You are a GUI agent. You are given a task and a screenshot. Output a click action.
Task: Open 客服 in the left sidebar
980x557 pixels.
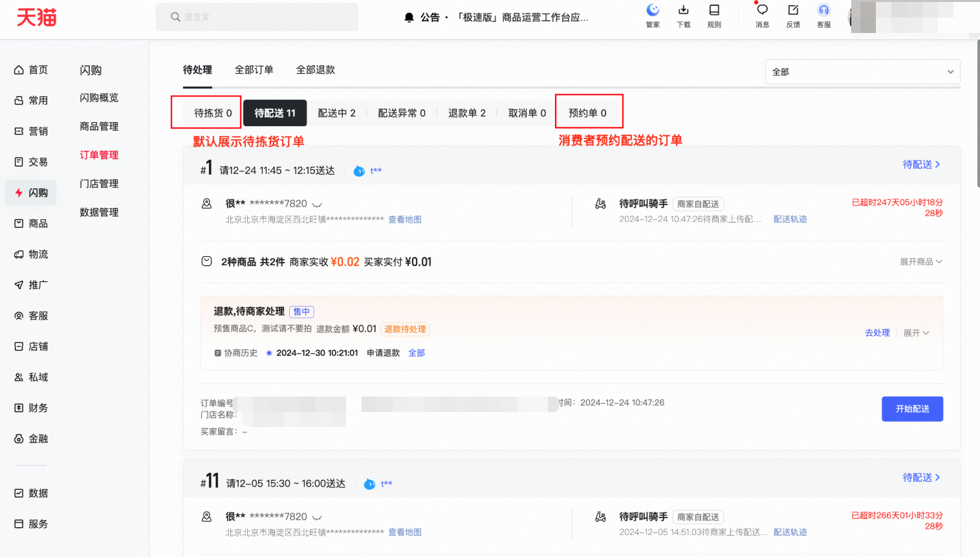tap(31, 316)
